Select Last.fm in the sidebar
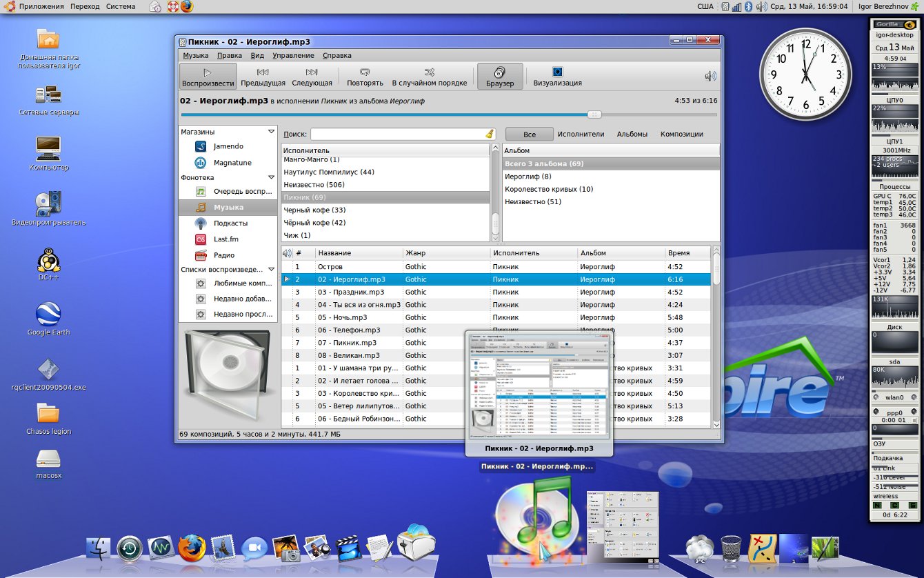This screenshot has width=924, height=578. (225, 239)
